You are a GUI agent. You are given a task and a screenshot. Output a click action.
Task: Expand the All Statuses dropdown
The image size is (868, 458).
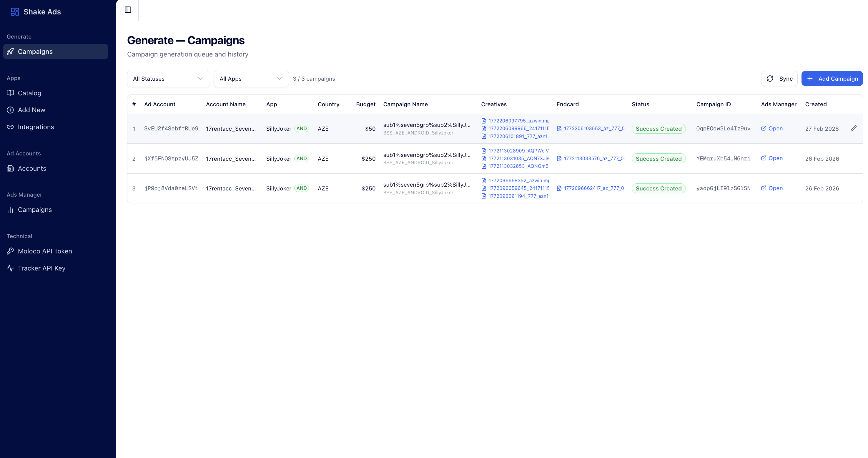pos(168,79)
